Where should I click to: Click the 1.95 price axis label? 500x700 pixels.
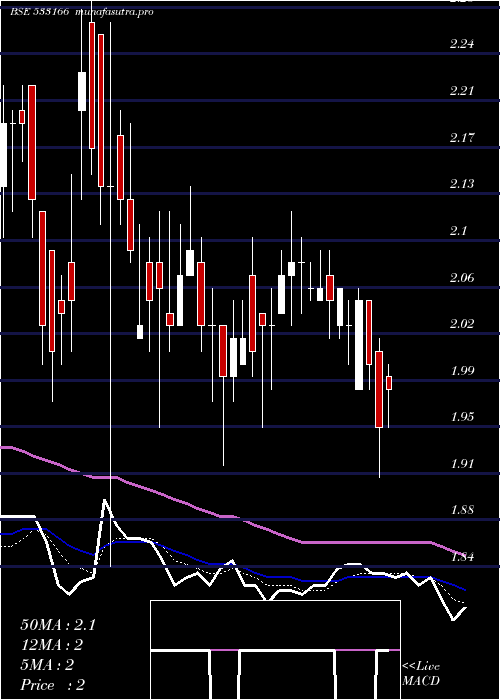(x=462, y=417)
